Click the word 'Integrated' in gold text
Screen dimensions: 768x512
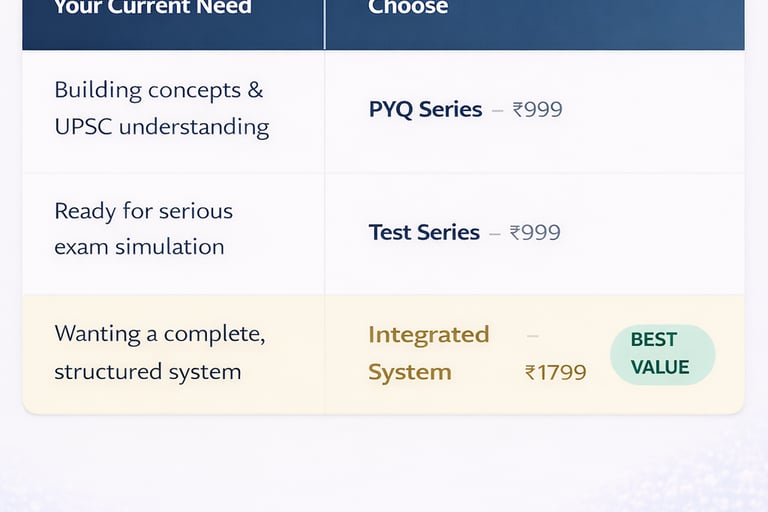pyautogui.click(x=428, y=334)
